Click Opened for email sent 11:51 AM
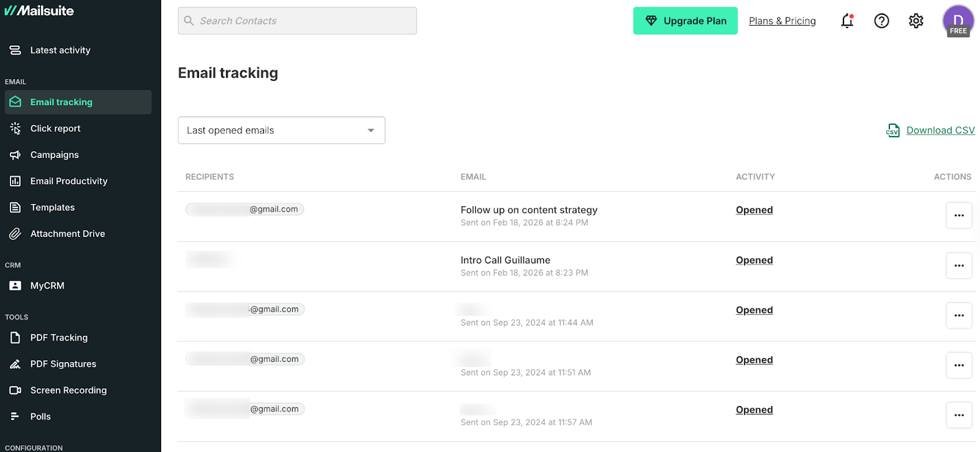 coord(754,360)
